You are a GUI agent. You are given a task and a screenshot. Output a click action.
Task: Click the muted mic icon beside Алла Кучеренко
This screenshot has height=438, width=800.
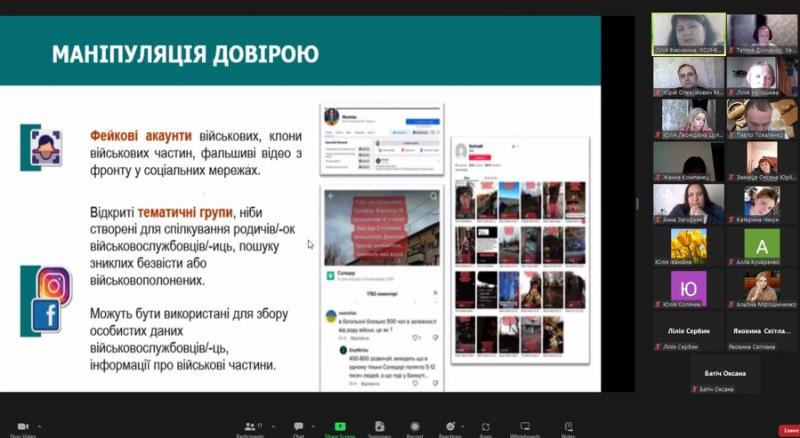(731, 262)
